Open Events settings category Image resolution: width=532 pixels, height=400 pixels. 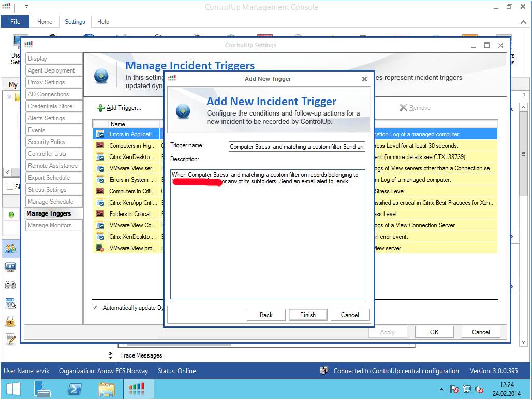54,130
